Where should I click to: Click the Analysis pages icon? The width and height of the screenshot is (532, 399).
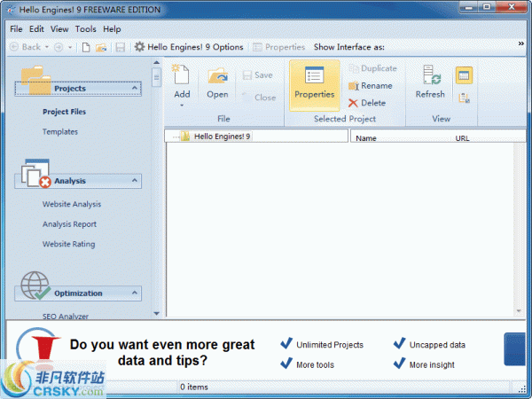[35, 173]
